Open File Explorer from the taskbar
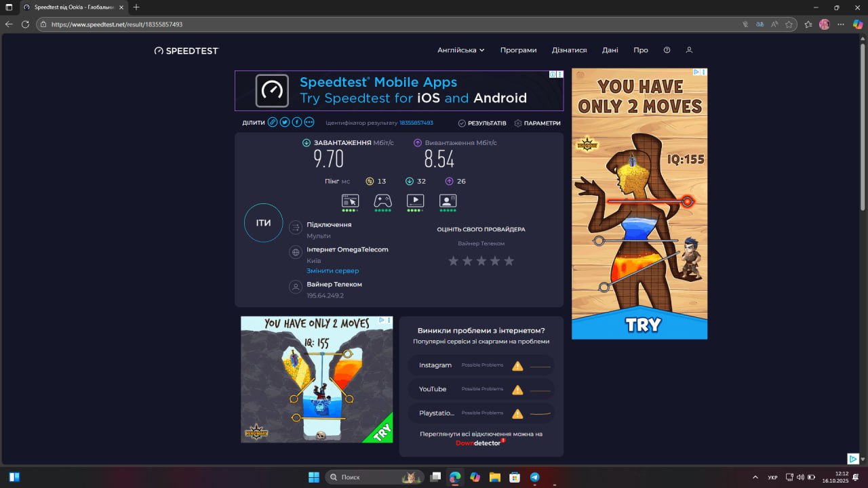 pos(495,477)
